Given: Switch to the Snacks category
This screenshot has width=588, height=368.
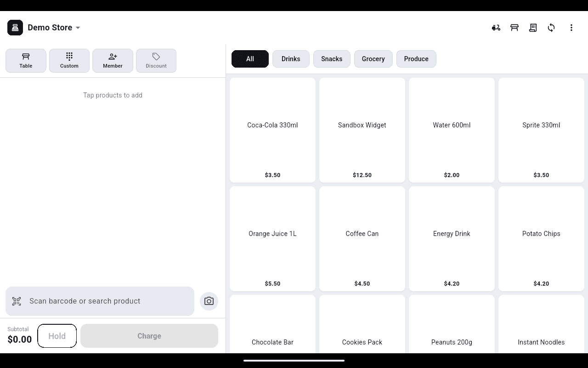Looking at the screenshot, I should pyautogui.click(x=332, y=59).
